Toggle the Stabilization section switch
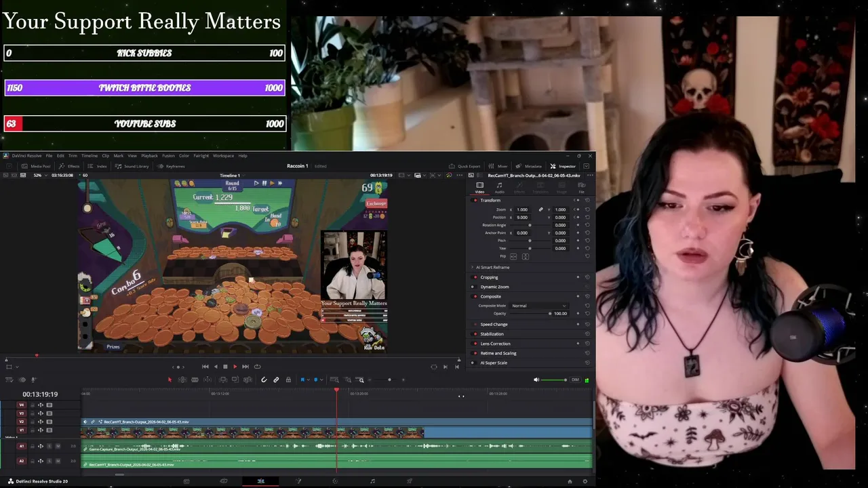Viewport: 868px width, 488px height. coord(474,334)
